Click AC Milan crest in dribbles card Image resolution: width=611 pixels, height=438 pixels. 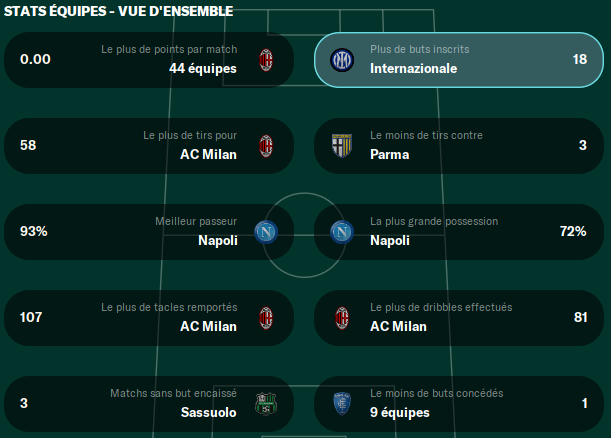point(342,318)
